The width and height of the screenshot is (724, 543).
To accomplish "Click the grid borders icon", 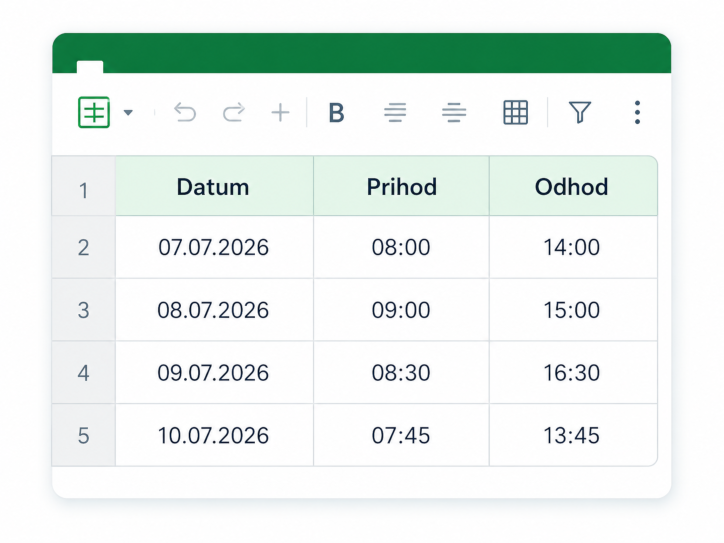I will tap(515, 112).
